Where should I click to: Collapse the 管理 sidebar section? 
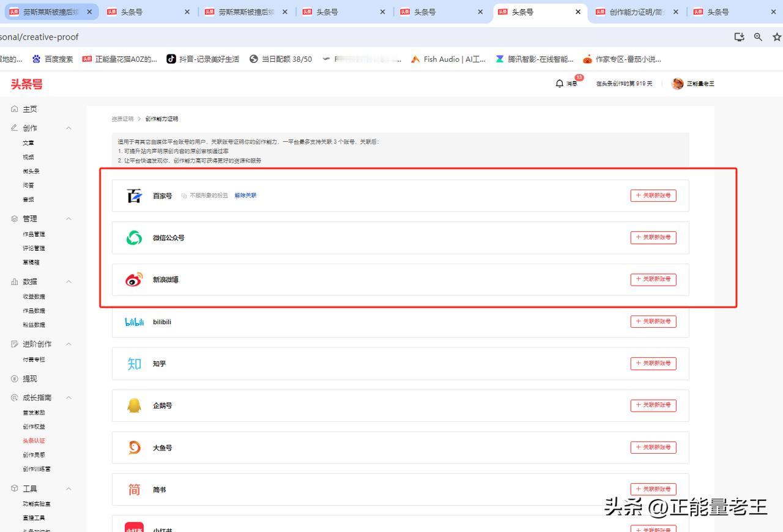click(69, 218)
